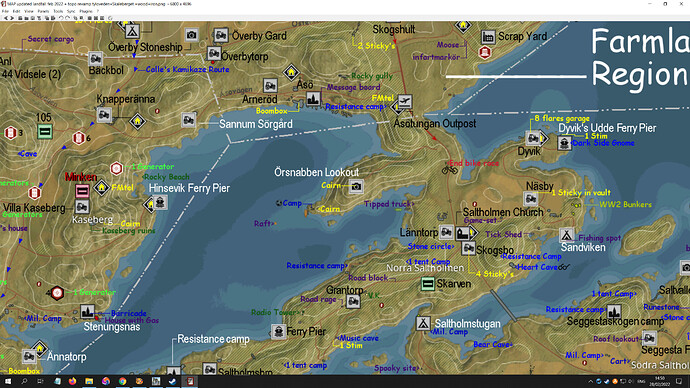
Task: Click the redo arrow in toolbar
Action: click(67, 18)
